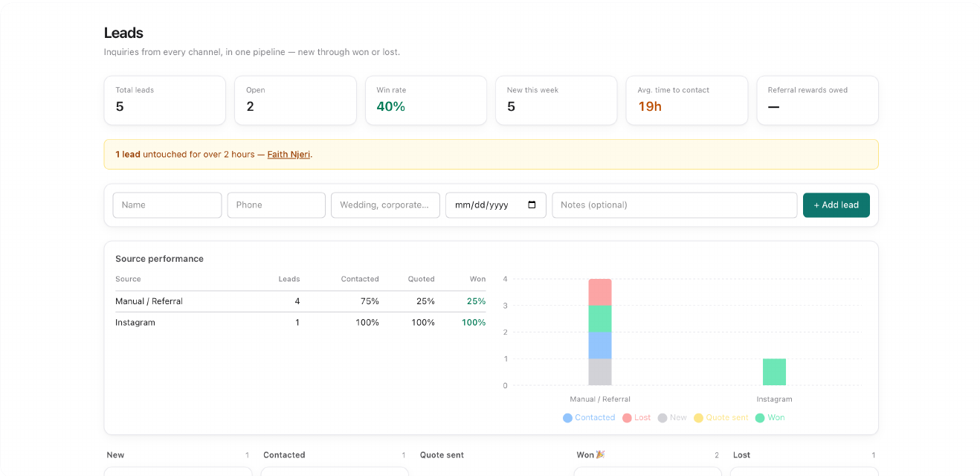
Task: Toggle the Lost legend red swatch
Action: coord(627,418)
